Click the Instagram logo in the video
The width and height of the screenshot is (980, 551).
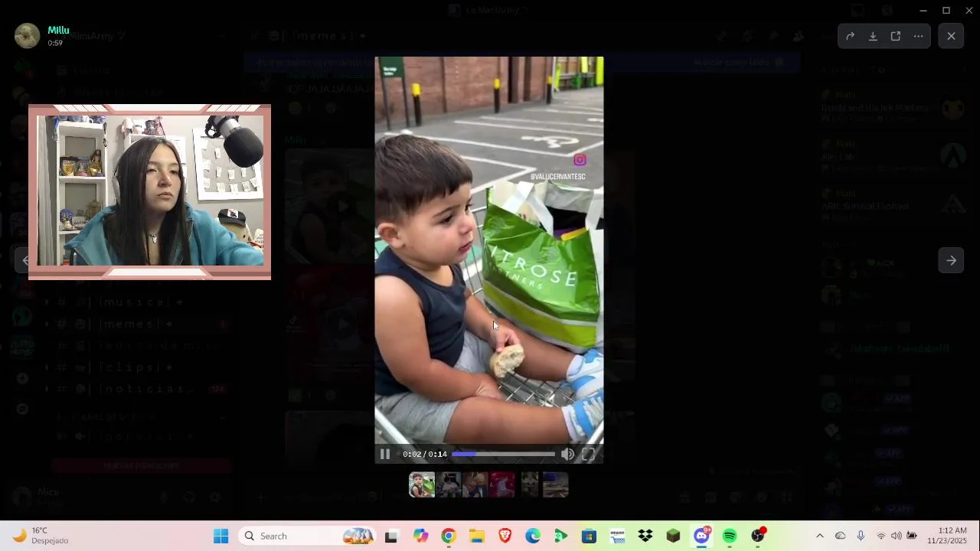(x=580, y=160)
